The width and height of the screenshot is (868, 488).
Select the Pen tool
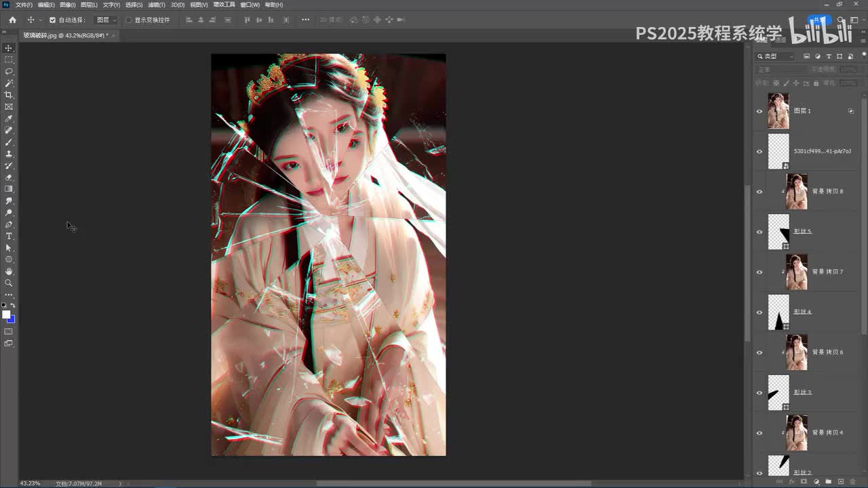click(x=9, y=224)
